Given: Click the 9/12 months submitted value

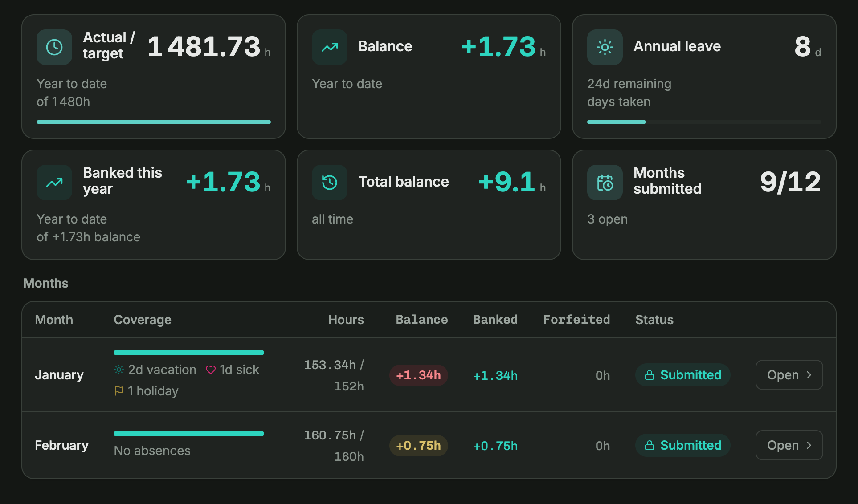Looking at the screenshot, I should click(790, 182).
